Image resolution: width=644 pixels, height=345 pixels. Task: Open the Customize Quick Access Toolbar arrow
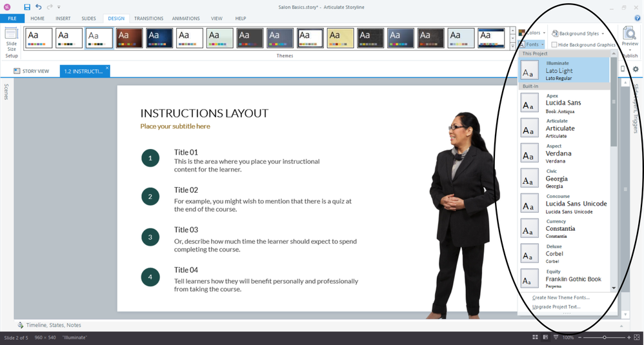[x=59, y=7]
